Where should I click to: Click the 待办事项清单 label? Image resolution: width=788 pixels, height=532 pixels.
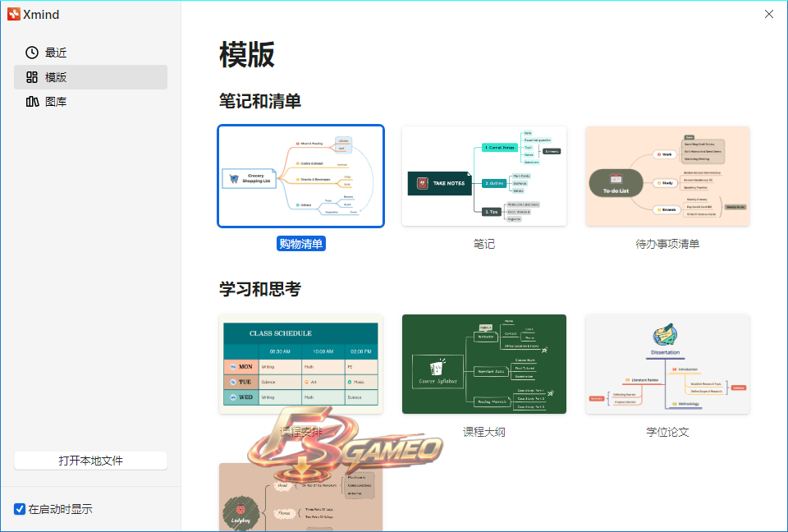click(x=667, y=244)
